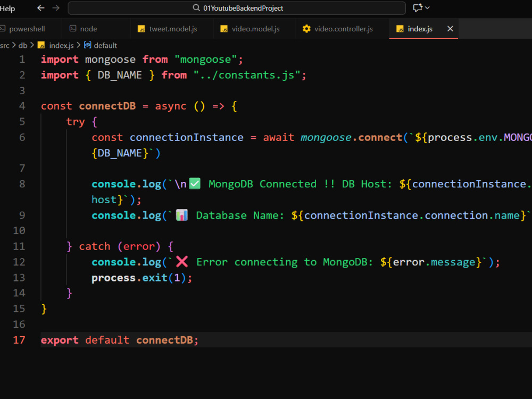532x399 pixels.
Task: Open the video.model.js tab
Action: [x=255, y=29]
